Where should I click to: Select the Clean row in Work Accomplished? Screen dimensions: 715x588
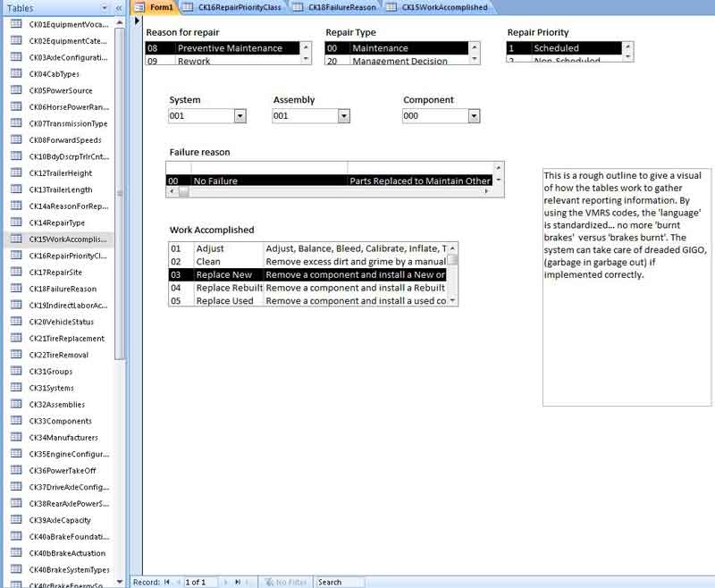pyautogui.click(x=307, y=262)
